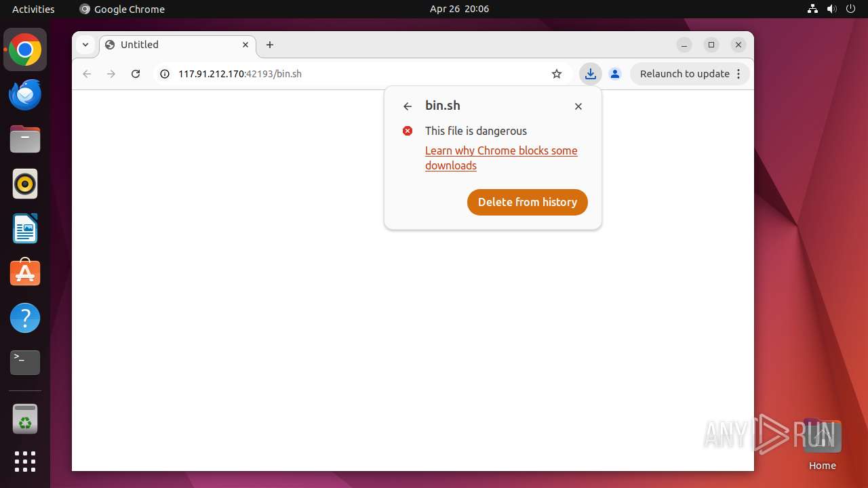Click the red dangerous file warning icon
Image resolution: width=868 pixels, height=488 pixels.
point(408,131)
